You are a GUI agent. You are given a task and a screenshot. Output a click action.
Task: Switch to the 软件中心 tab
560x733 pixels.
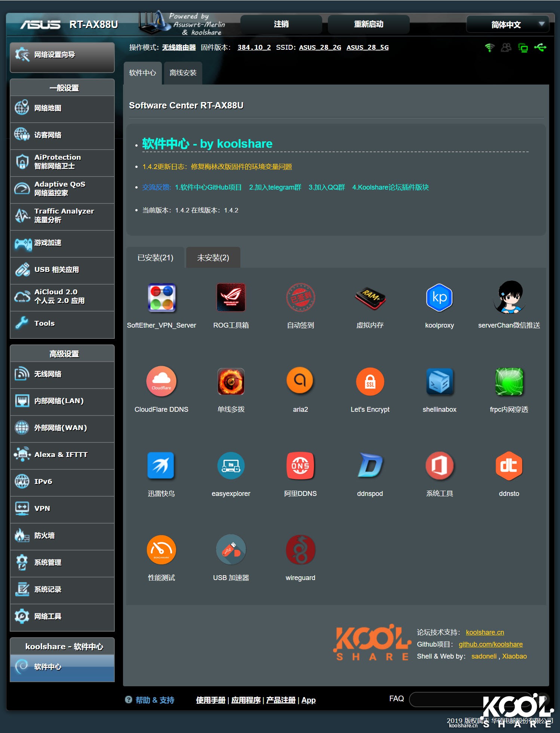142,73
